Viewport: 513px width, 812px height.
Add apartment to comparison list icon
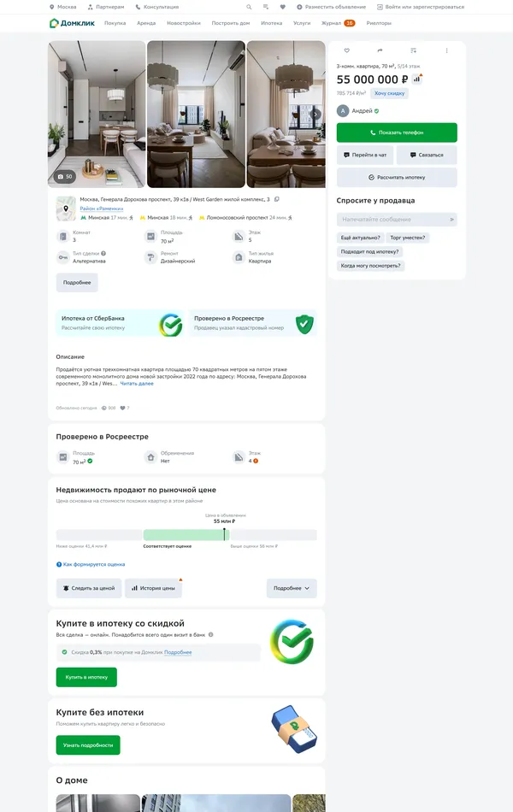coord(413,50)
